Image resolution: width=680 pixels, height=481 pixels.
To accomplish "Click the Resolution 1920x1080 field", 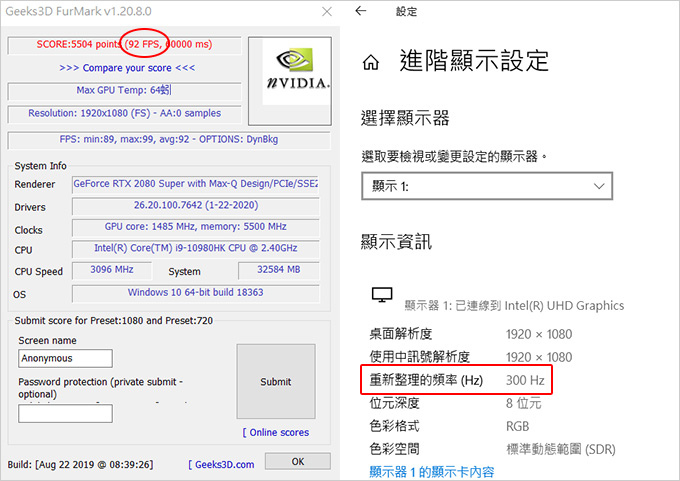I will 124,114.
